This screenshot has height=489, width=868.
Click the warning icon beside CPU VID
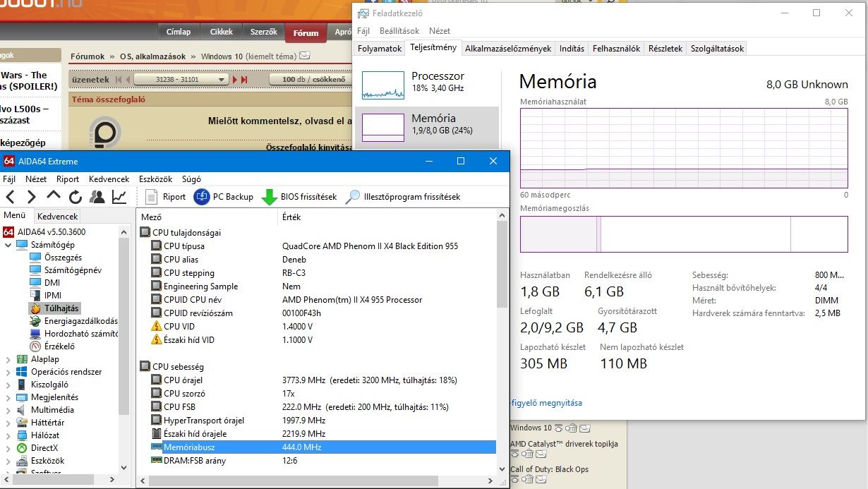157,327
